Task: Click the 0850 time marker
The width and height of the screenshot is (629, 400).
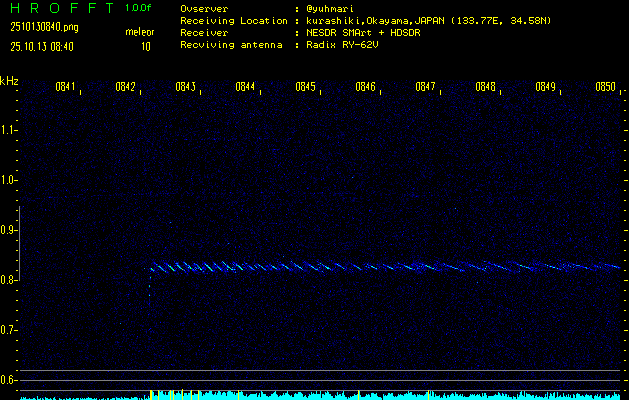Action: tap(605, 87)
